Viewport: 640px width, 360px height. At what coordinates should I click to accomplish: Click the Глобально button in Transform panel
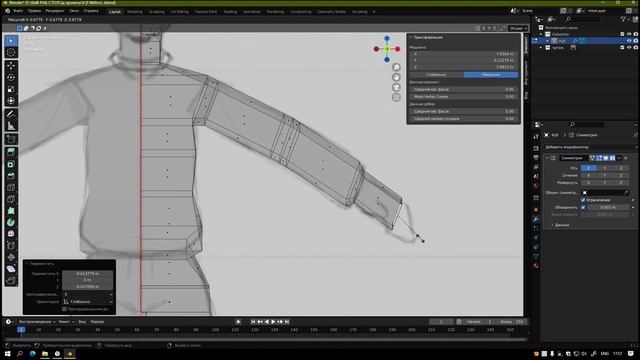click(x=436, y=75)
